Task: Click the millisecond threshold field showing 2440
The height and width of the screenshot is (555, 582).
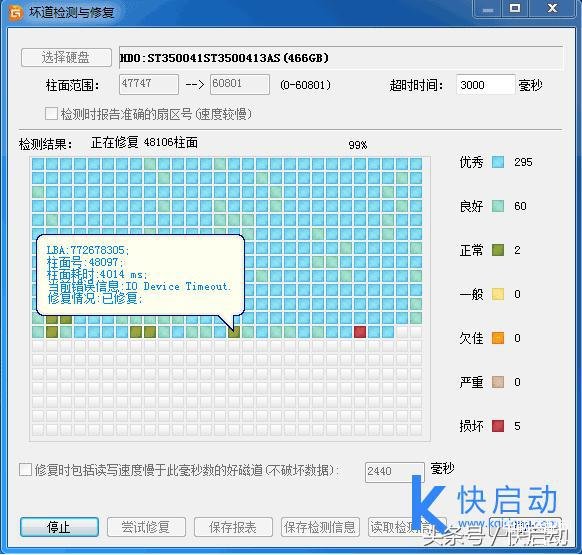Action: (x=394, y=472)
